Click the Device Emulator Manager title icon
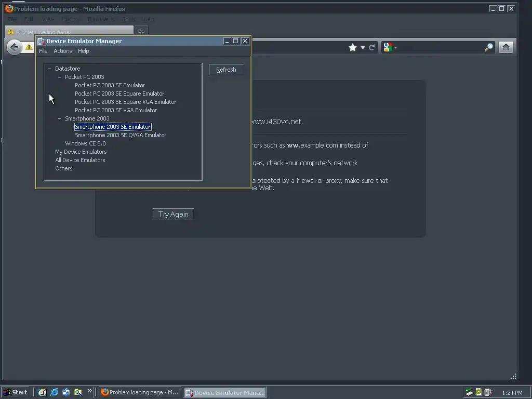The image size is (532, 399). [x=41, y=41]
